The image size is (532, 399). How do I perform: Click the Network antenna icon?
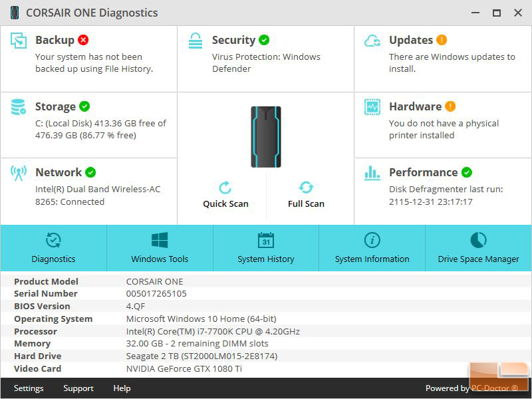[x=19, y=173]
